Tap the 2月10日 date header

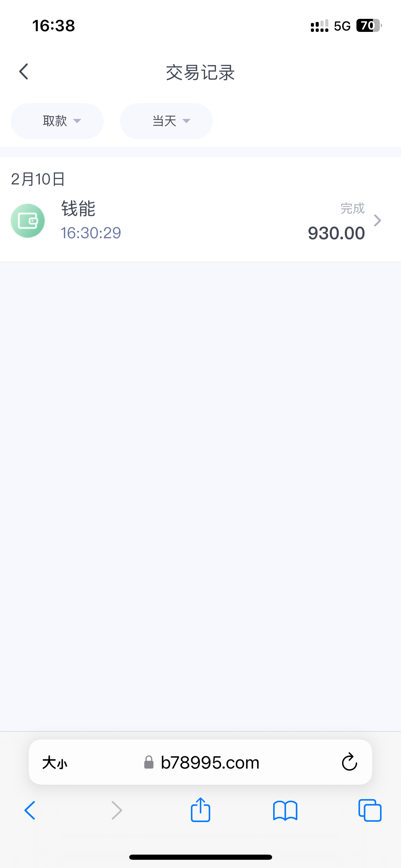(38, 179)
